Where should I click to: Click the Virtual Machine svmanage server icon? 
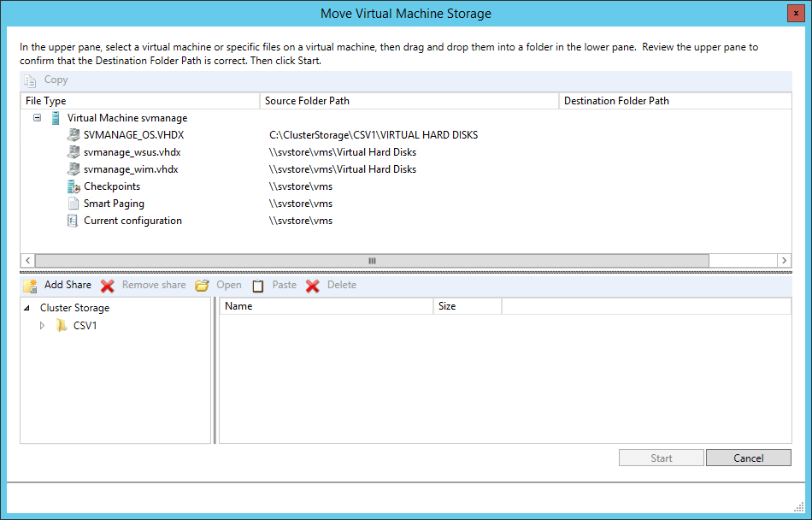point(56,118)
